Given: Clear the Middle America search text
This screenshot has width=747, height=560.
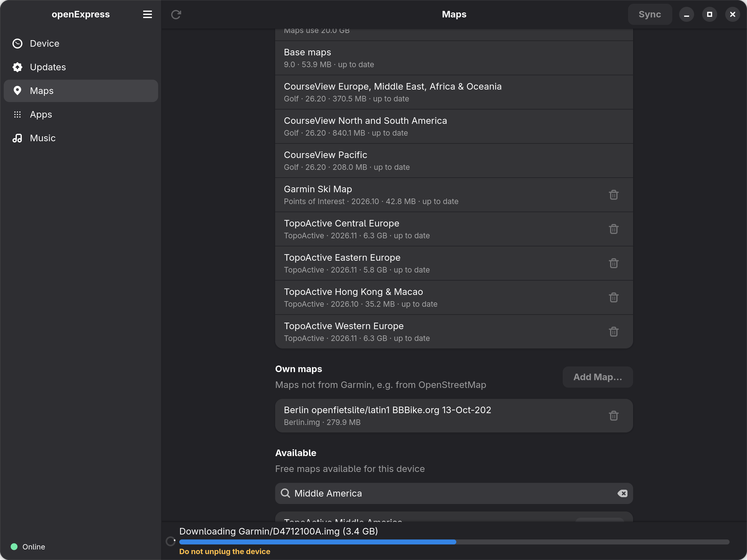Looking at the screenshot, I should 622,493.
